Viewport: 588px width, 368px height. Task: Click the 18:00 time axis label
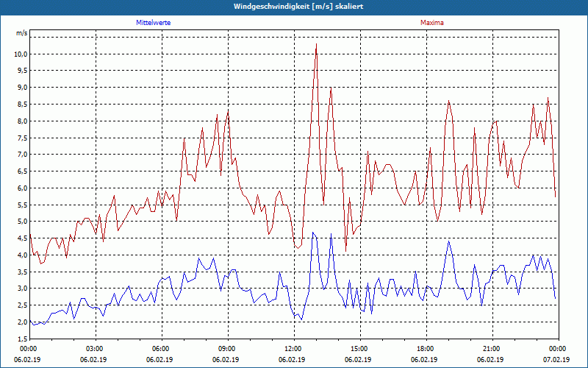click(x=426, y=349)
